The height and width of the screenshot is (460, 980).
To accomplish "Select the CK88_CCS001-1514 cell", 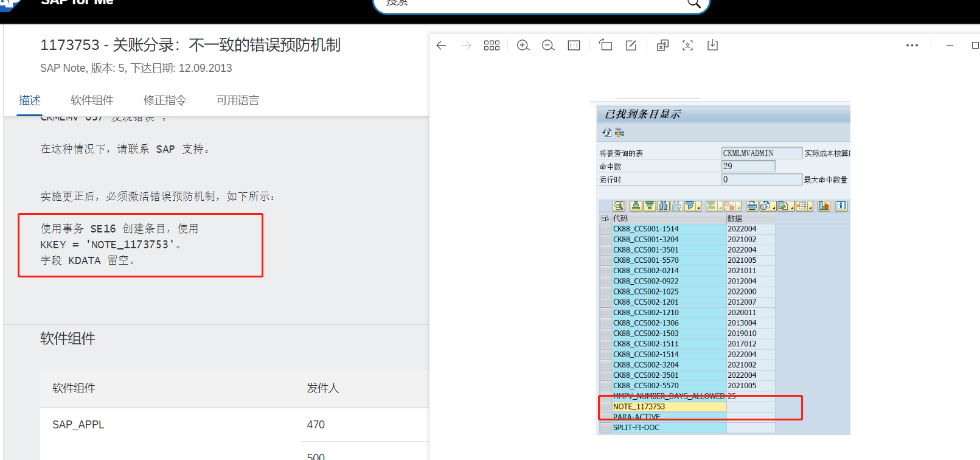I will (x=669, y=229).
